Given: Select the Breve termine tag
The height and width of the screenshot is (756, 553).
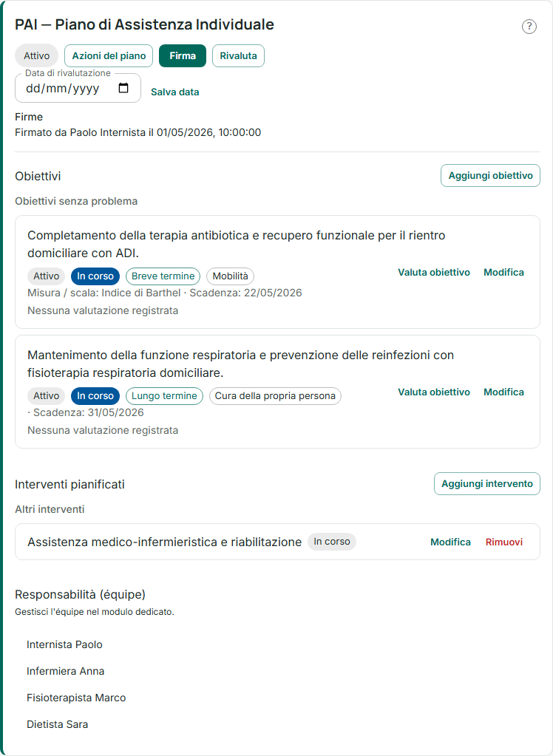Looking at the screenshot, I should (163, 276).
